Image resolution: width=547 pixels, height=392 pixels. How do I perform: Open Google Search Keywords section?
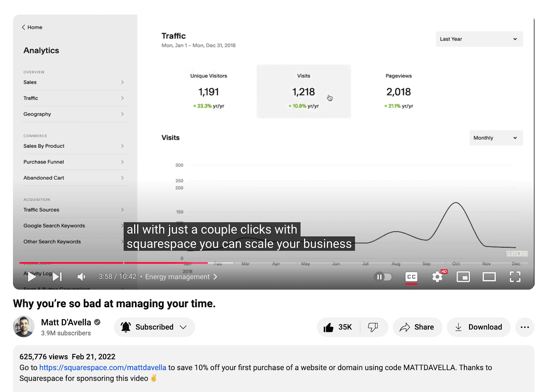[74, 226]
